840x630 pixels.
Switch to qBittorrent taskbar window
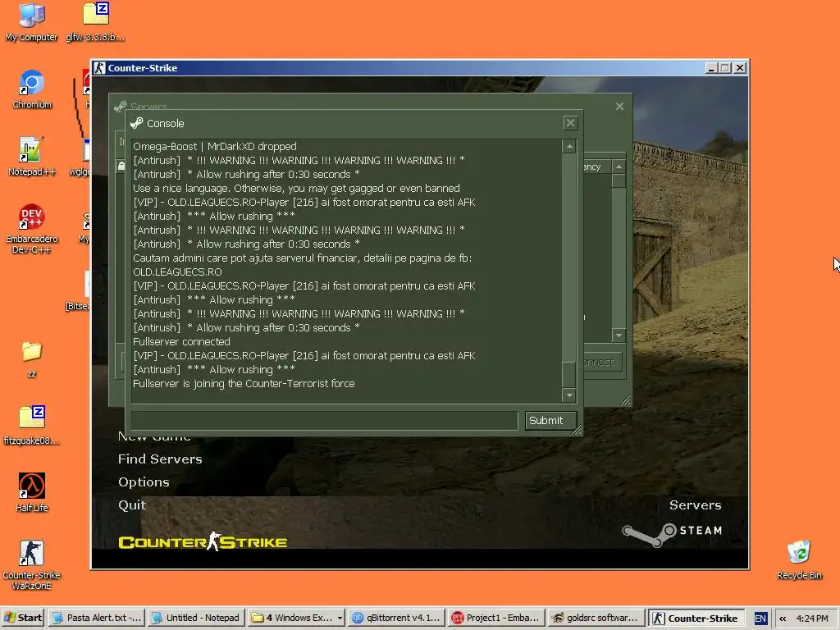(x=396, y=618)
